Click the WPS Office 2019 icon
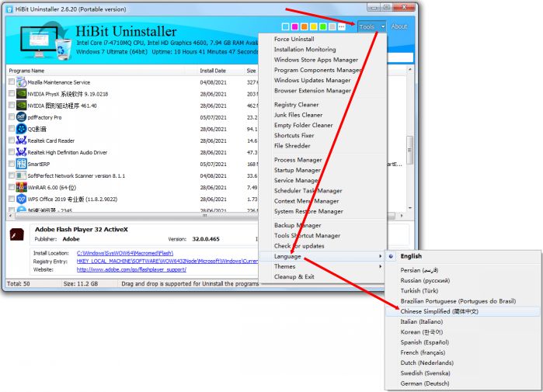This screenshot has width=543, height=392. [21, 199]
